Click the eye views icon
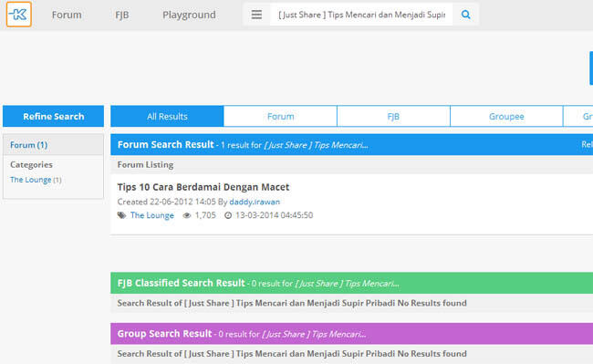Screen dimensions: 593x364 [x=187, y=215]
